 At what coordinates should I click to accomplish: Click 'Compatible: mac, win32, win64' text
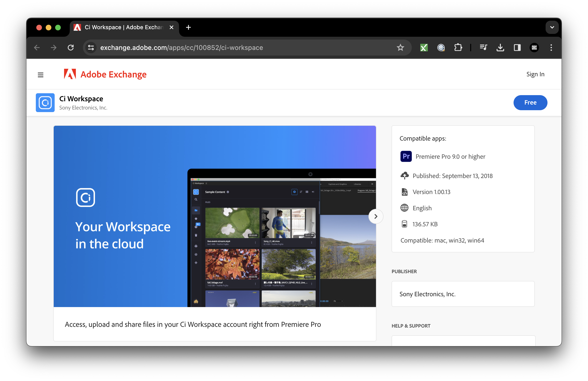(x=442, y=240)
